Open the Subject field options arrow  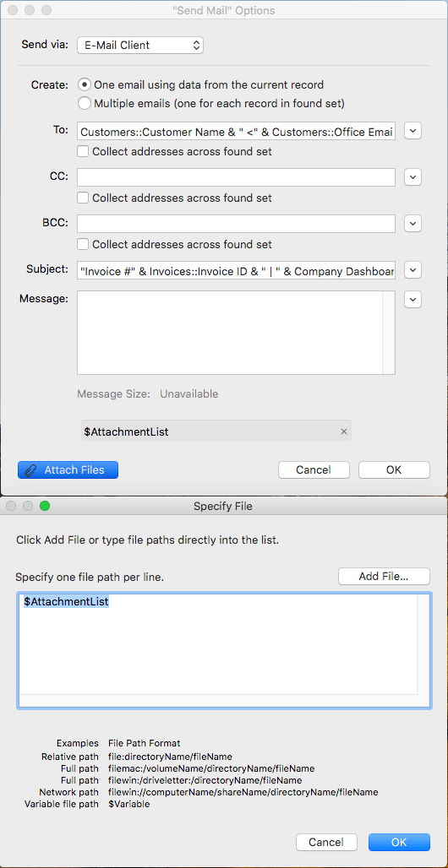[413, 270]
